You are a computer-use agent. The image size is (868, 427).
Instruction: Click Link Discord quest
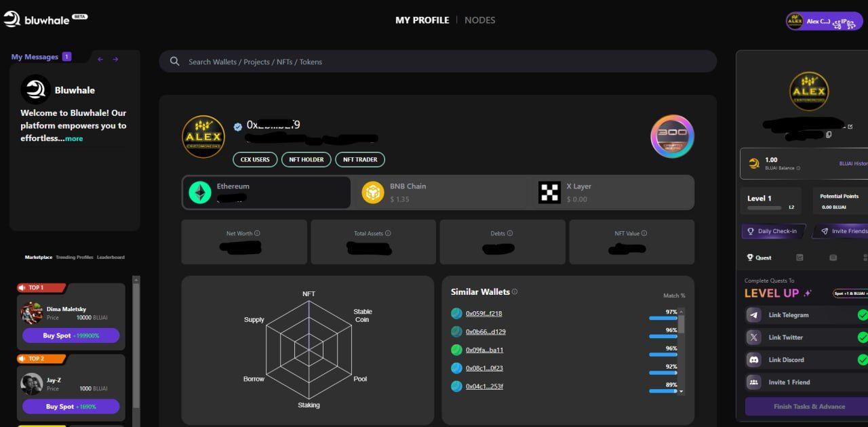(x=807, y=360)
